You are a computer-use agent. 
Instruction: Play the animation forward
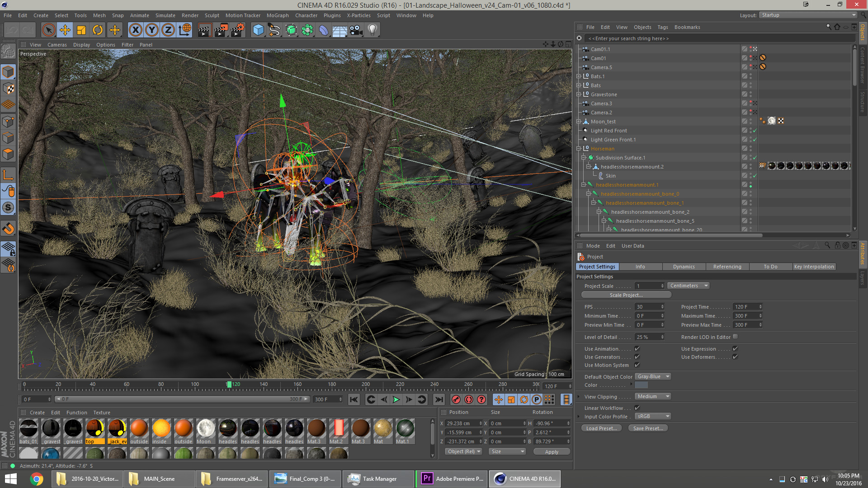click(x=396, y=399)
